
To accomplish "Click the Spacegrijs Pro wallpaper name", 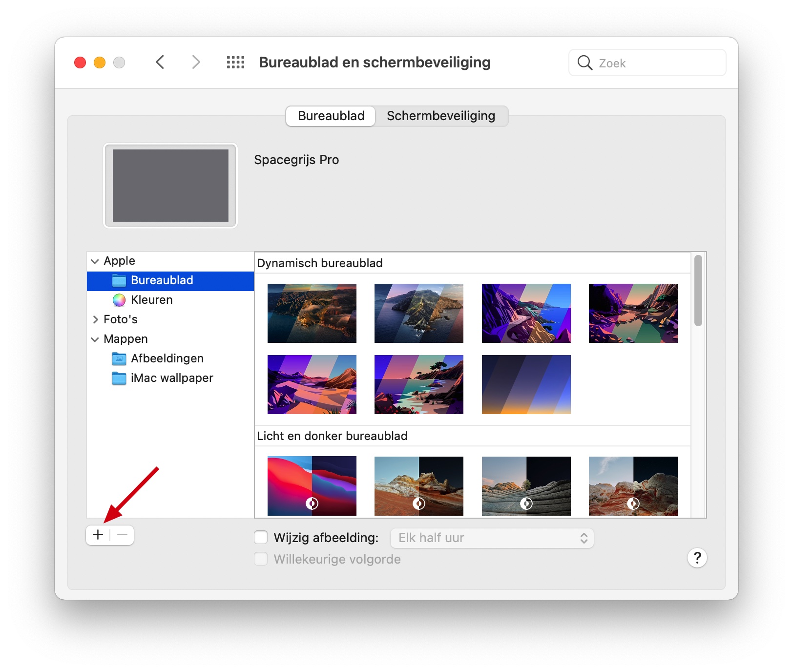I will [x=296, y=160].
